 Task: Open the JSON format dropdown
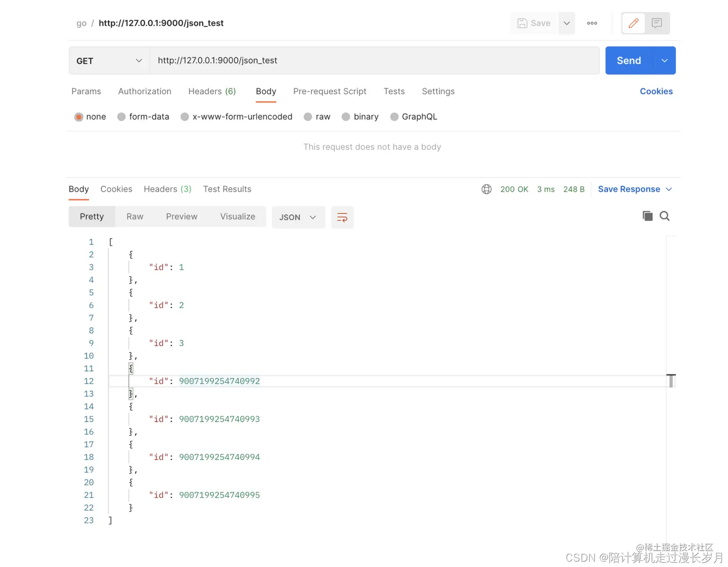tap(299, 217)
